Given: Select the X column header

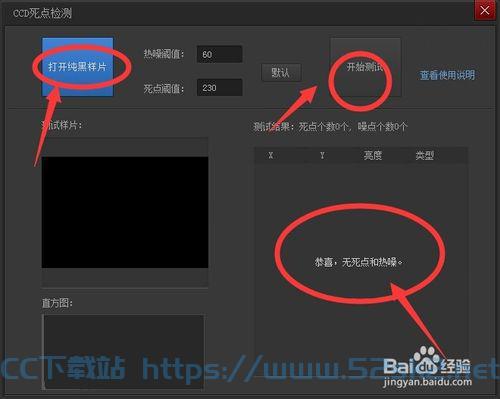Looking at the screenshot, I should pyautogui.click(x=271, y=155).
